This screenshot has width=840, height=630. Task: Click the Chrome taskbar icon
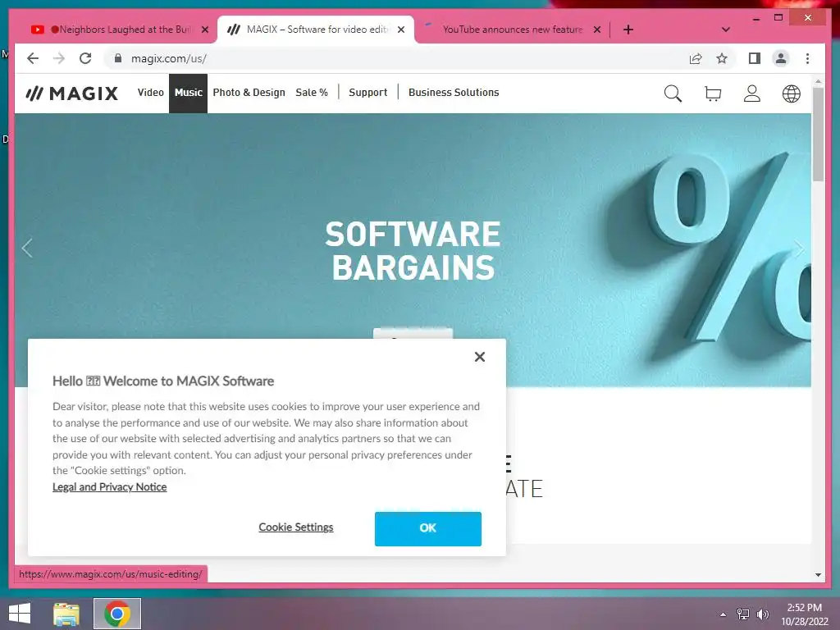pyautogui.click(x=117, y=614)
